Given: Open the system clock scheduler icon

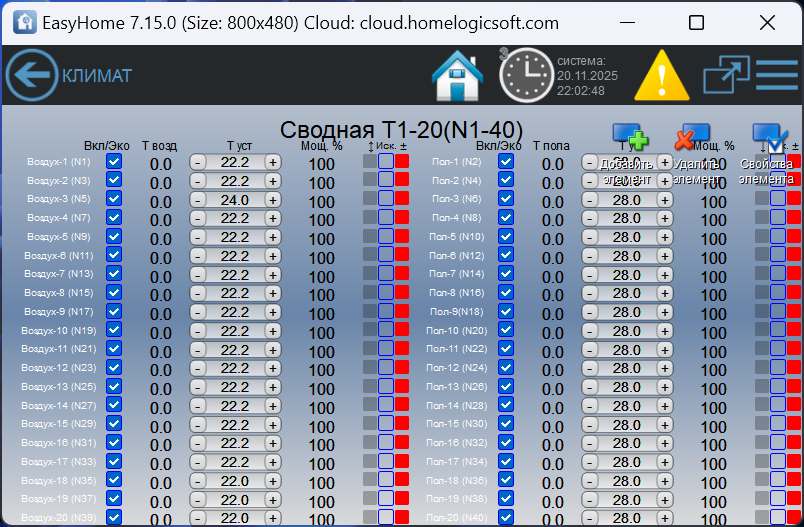Looking at the screenshot, I should [x=524, y=75].
